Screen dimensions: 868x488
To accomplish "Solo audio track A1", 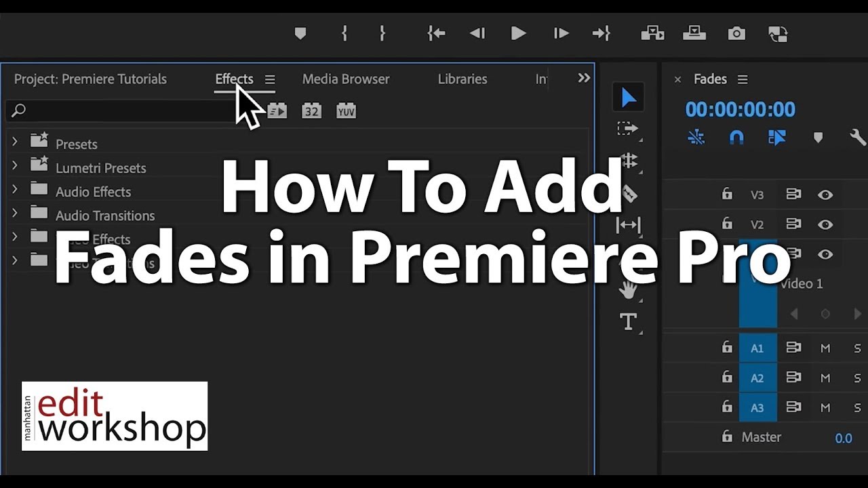I will point(858,348).
